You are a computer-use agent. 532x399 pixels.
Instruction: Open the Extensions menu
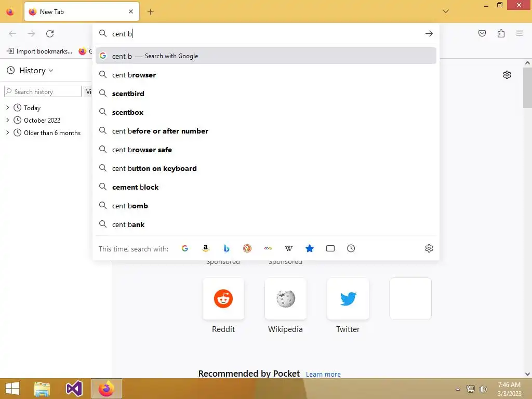[501, 33]
